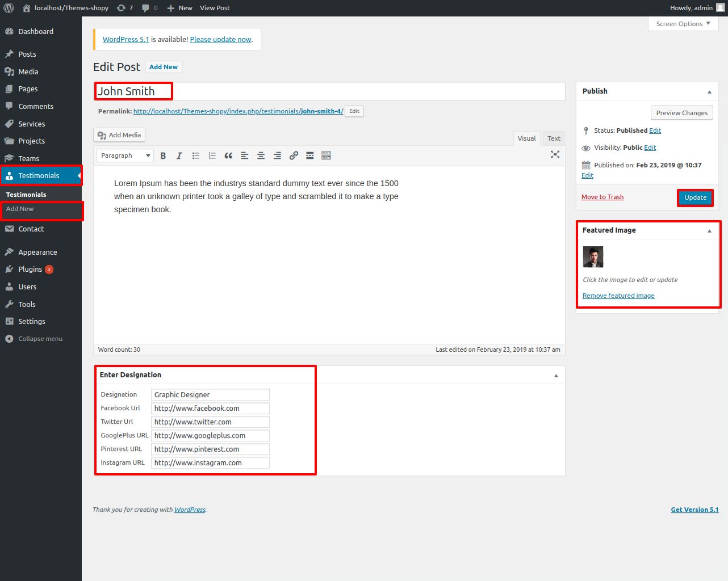Toggle the editor toolbar (kitchen sink)
Image resolution: width=728 pixels, height=581 pixels.
326,155
